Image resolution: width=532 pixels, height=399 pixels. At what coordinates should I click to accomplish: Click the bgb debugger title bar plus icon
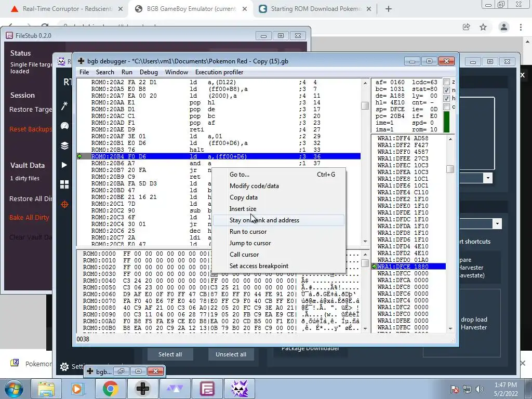click(81, 61)
